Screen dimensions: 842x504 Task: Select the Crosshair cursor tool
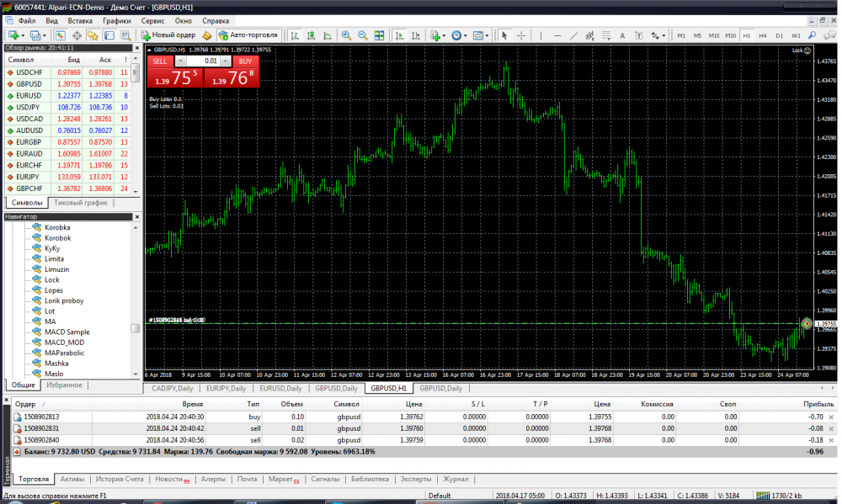pyautogui.click(x=521, y=35)
